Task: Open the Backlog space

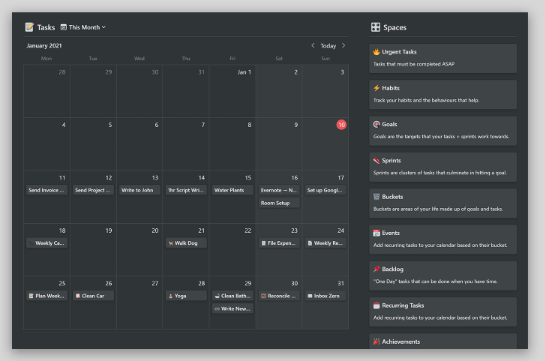Action: click(443, 276)
